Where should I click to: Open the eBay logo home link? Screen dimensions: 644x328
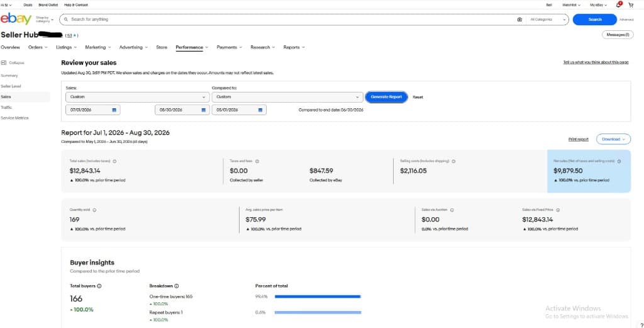(16, 19)
